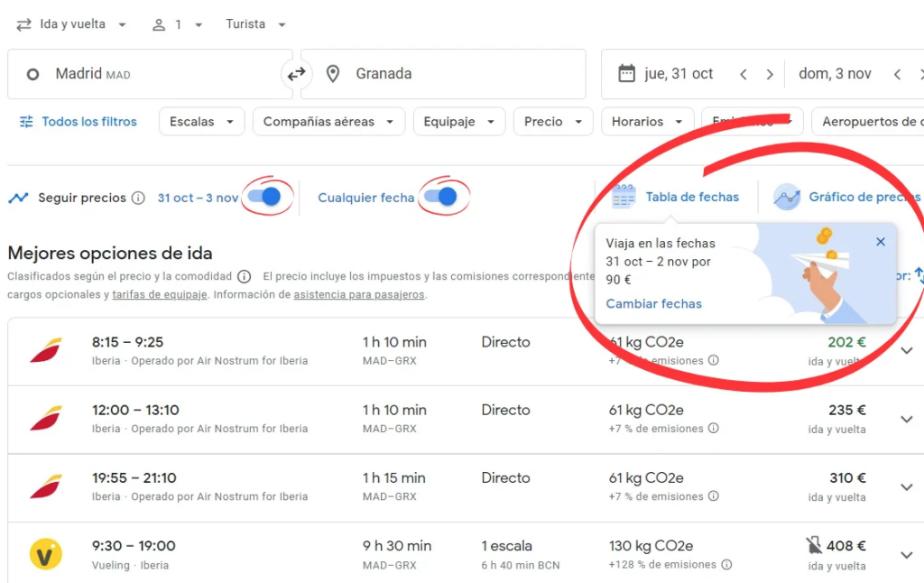Toggle price tracking for 31 oct – 3 nov

click(x=263, y=197)
